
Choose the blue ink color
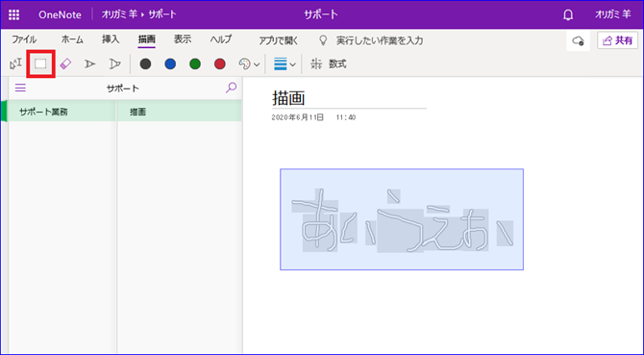point(170,63)
